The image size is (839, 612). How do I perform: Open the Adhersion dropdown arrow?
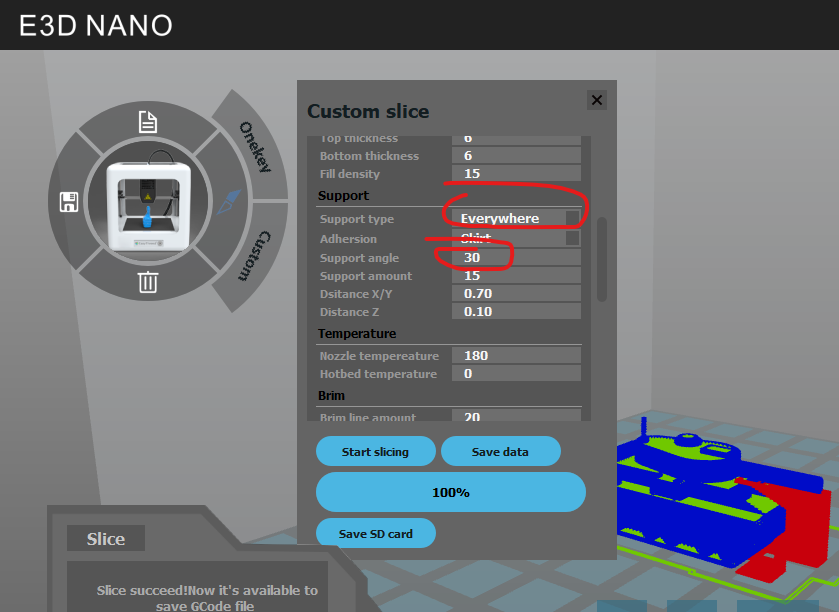tap(573, 238)
